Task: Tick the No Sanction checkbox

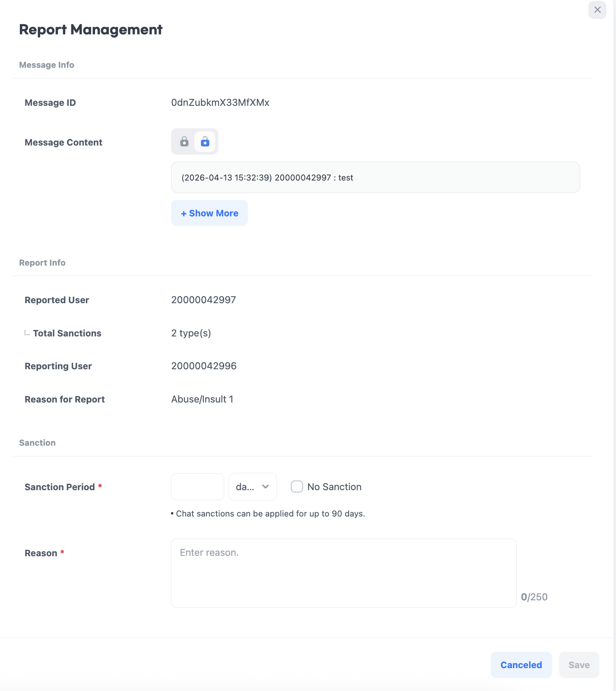Action: pyautogui.click(x=297, y=487)
